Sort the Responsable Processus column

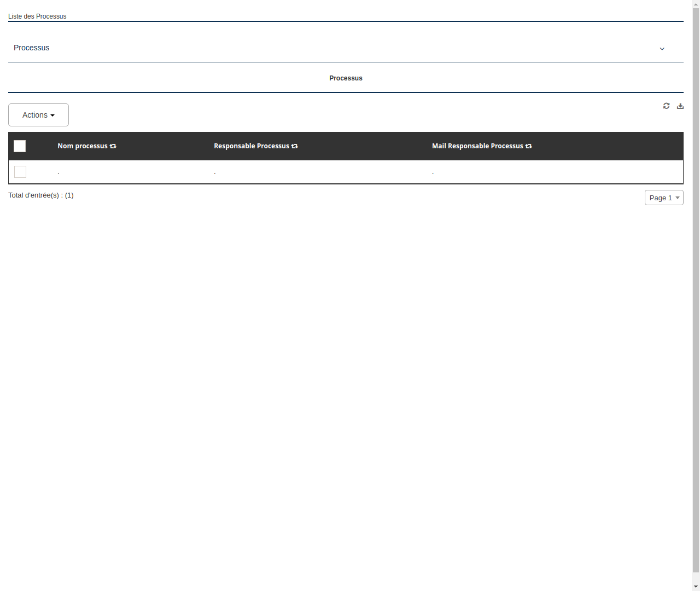(x=295, y=146)
